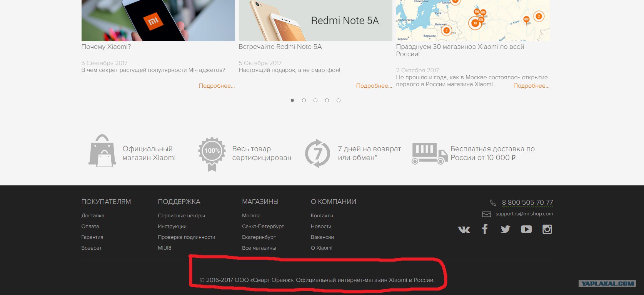This screenshot has width=644, height=295.
Task: Click Подробнее under Redmi Note 5A article
Action: (x=374, y=86)
